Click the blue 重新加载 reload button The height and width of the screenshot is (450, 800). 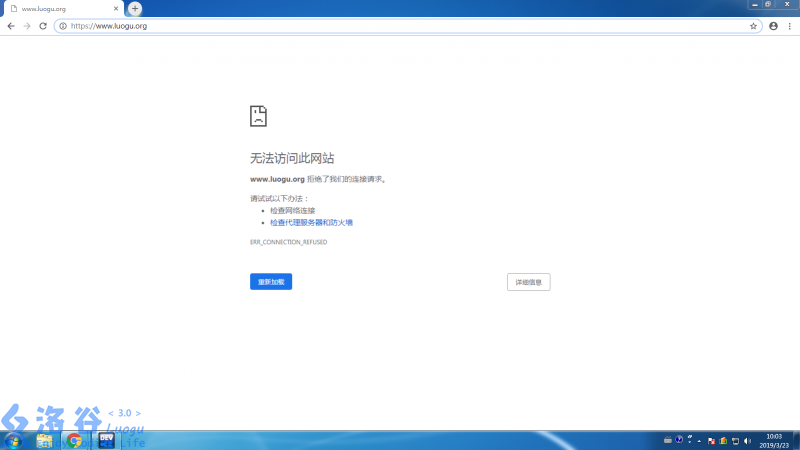pyautogui.click(x=271, y=282)
